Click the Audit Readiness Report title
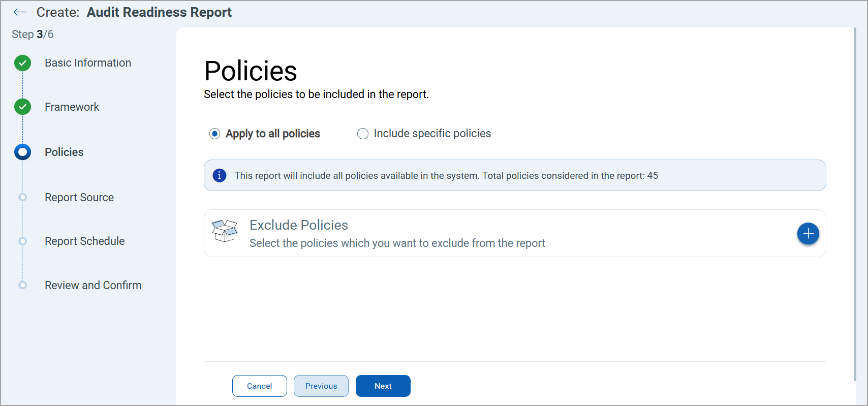 point(159,12)
